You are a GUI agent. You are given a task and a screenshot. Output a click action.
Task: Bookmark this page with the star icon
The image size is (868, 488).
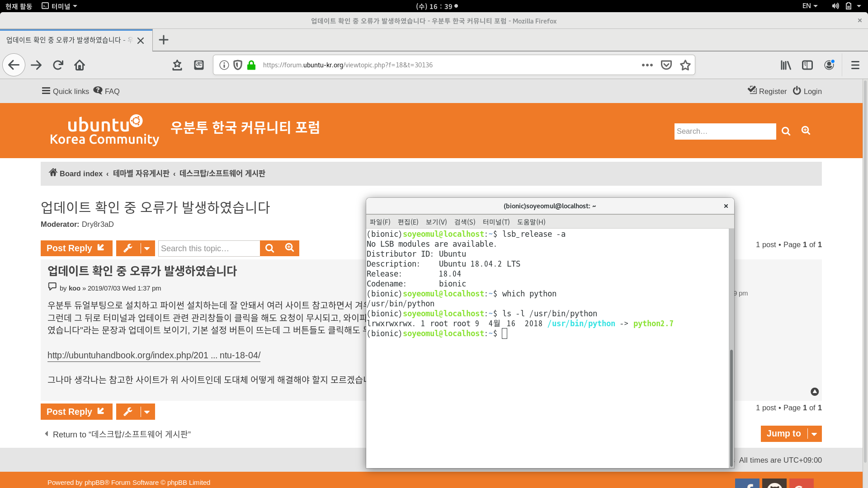point(685,65)
